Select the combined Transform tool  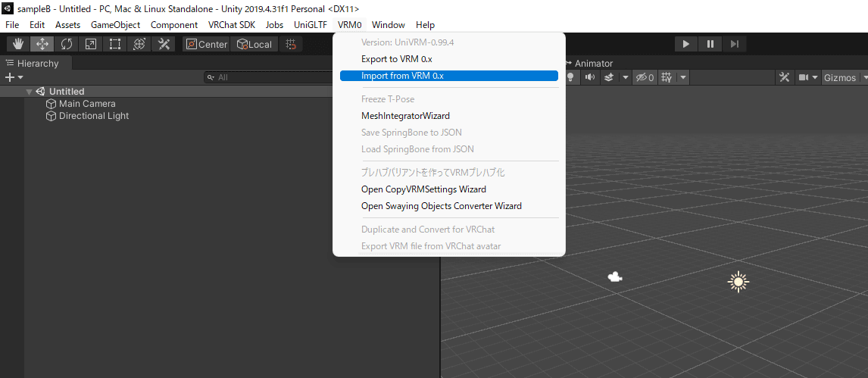coord(139,44)
